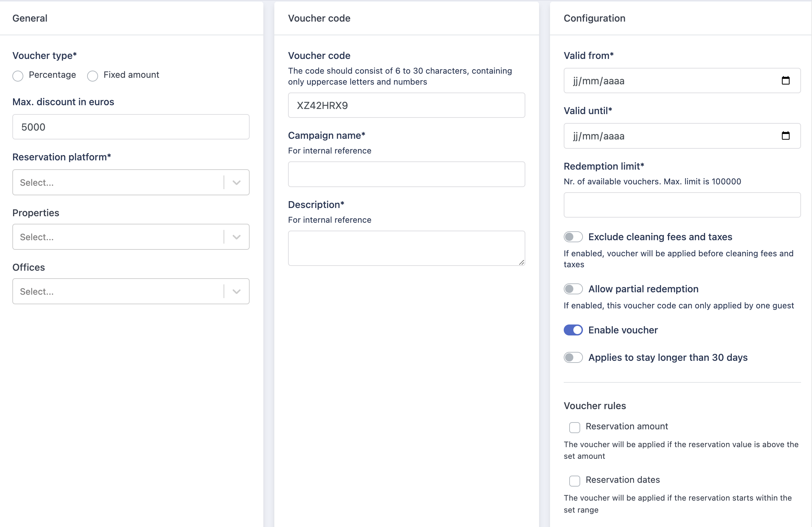Click the Campaign name input

(x=406, y=174)
